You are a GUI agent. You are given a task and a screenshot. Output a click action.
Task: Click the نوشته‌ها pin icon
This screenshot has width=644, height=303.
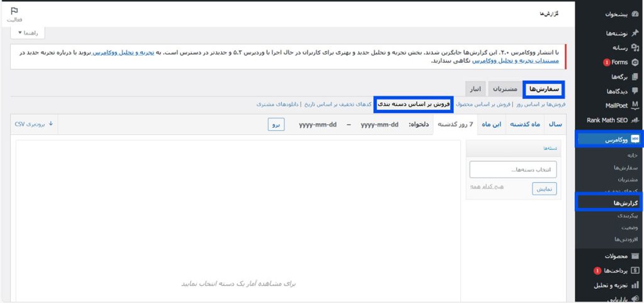click(635, 33)
